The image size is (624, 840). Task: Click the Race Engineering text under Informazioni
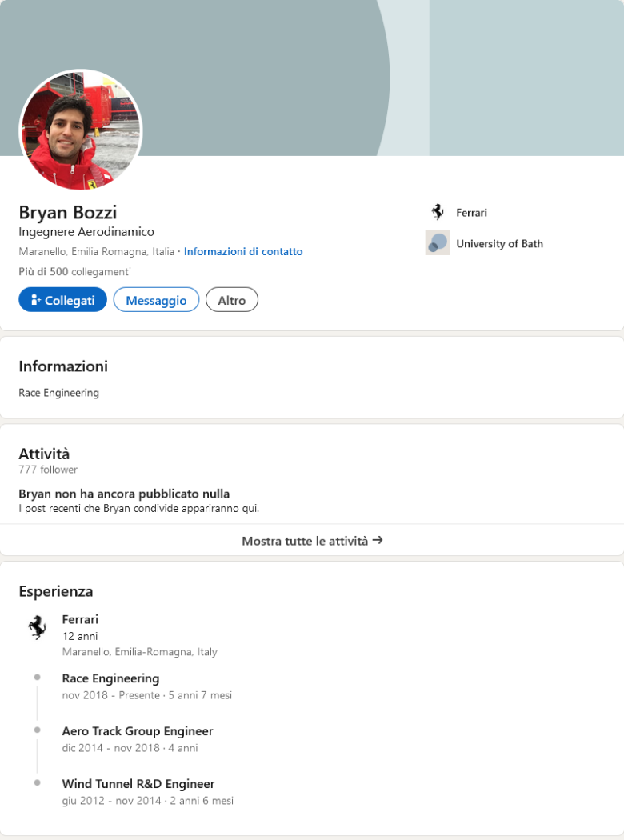pyautogui.click(x=59, y=393)
